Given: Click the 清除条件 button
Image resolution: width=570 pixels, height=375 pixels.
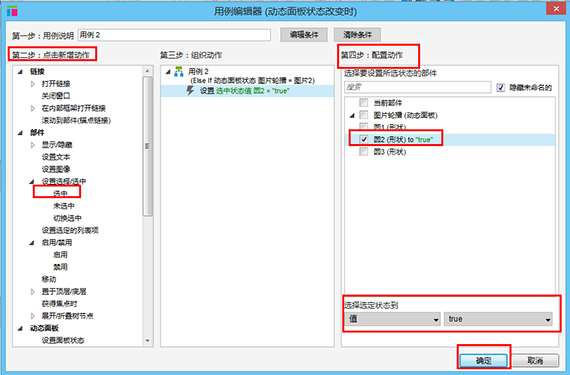Looking at the screenshot, I should (x=357, y=35).
